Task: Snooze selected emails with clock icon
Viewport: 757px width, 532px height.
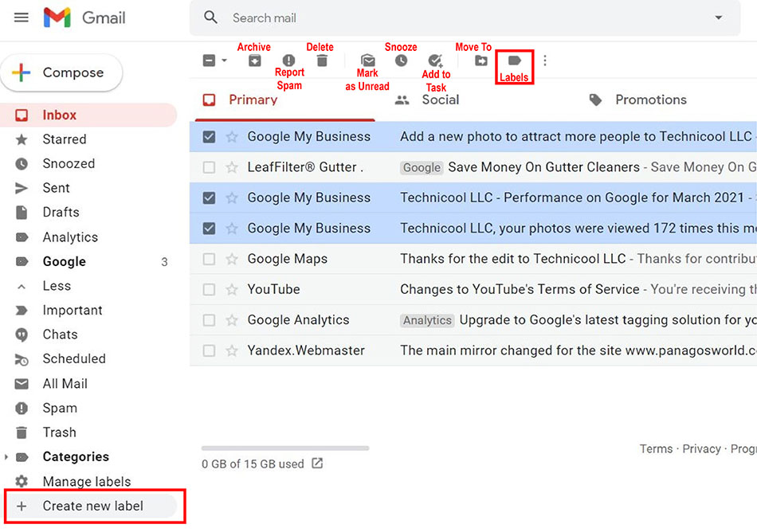Action: [402, 61]
